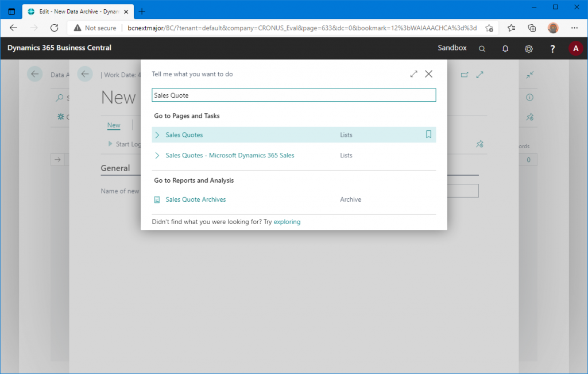The width and height of the screenshot is (588, 374).
Task: Open the browser profile picture
Action: point(553,28)
